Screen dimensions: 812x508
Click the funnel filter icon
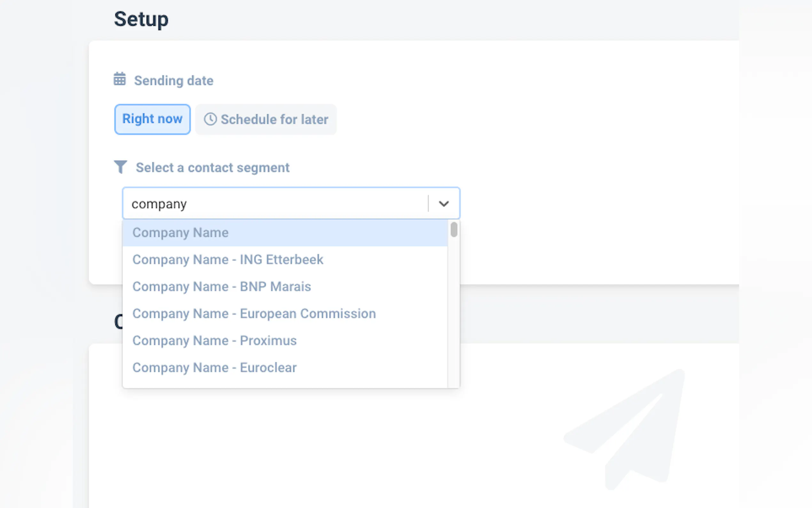pyautogui.click(x=120, y=167)
